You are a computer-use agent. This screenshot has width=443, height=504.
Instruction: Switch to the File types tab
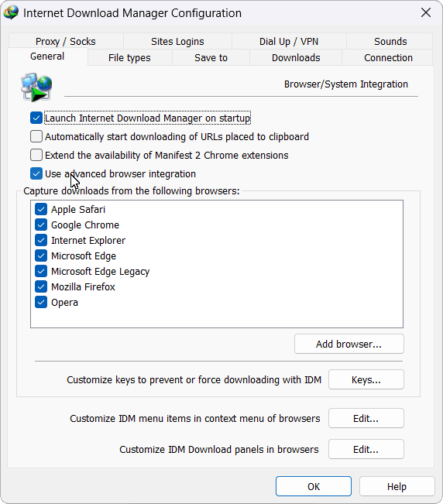(129, 57)
